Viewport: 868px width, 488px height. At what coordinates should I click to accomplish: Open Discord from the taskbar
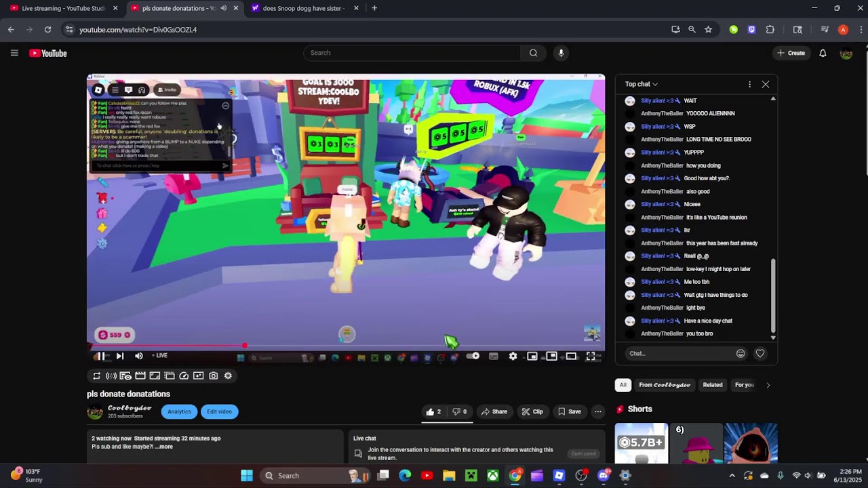click(x=603, y=475)
